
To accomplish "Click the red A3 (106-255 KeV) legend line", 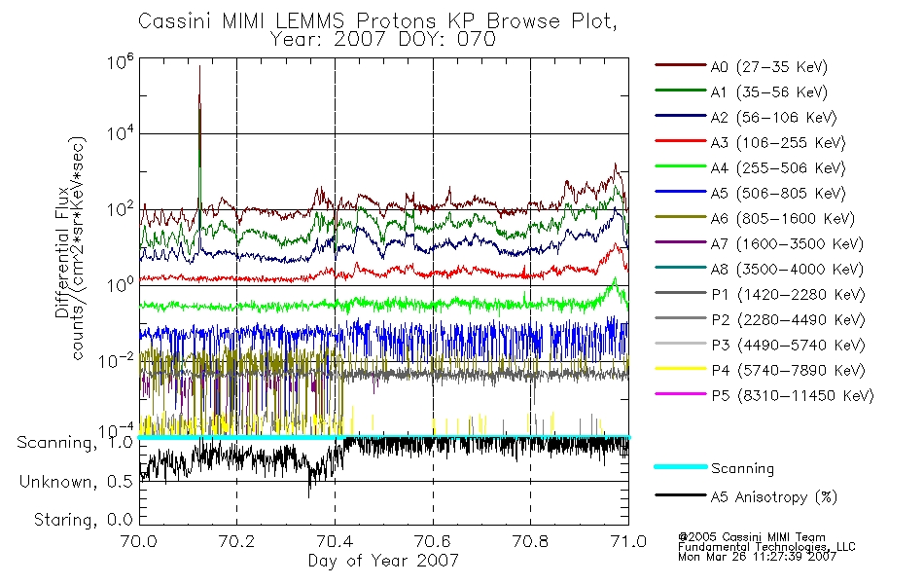I will pyautogui.click(x=681, y=141).
